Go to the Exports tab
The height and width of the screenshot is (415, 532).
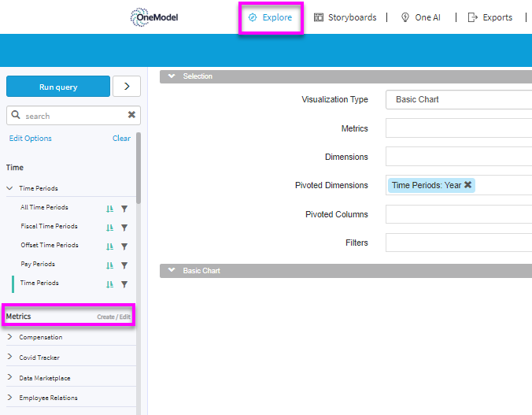coord(490,17)
